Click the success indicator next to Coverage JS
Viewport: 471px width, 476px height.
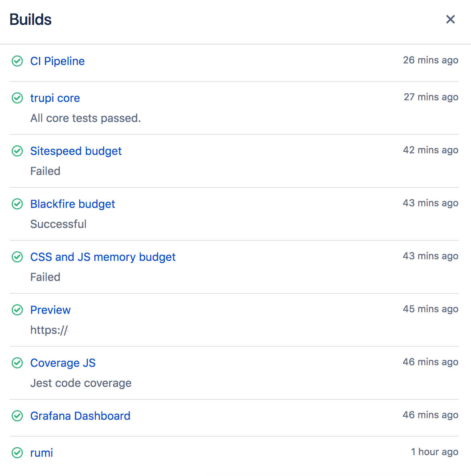17,363
